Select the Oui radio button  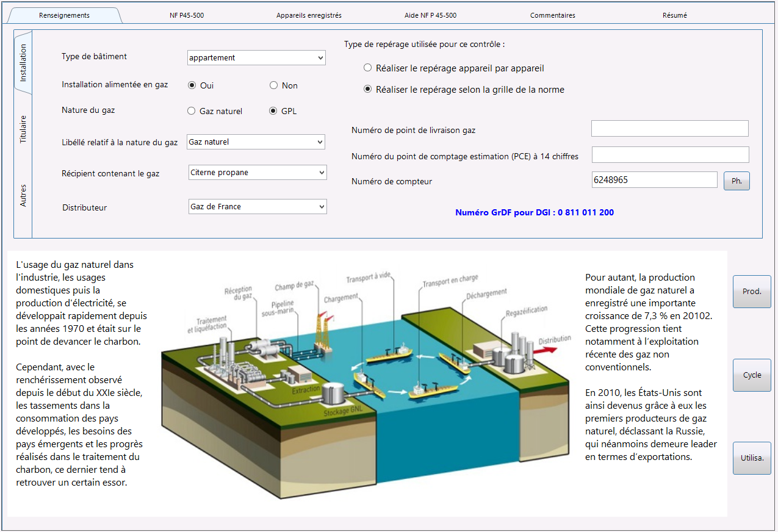point(192,85)
